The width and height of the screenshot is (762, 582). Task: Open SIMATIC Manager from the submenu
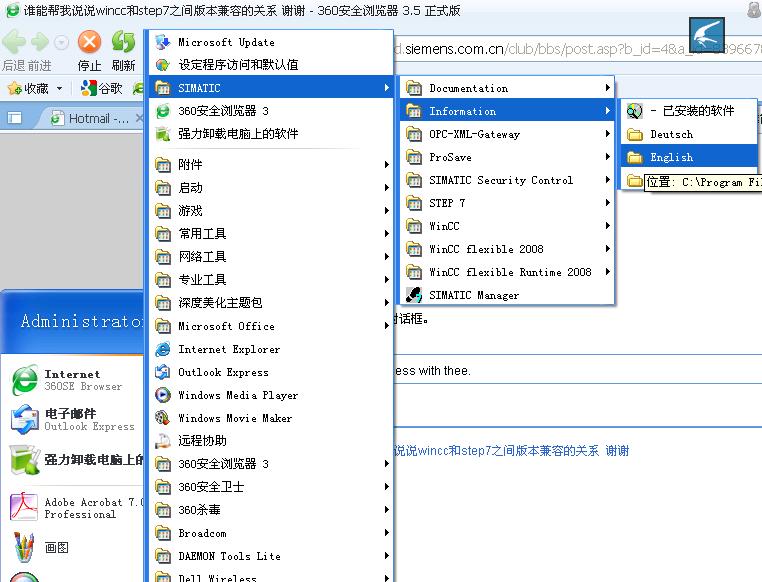point(507,295)
